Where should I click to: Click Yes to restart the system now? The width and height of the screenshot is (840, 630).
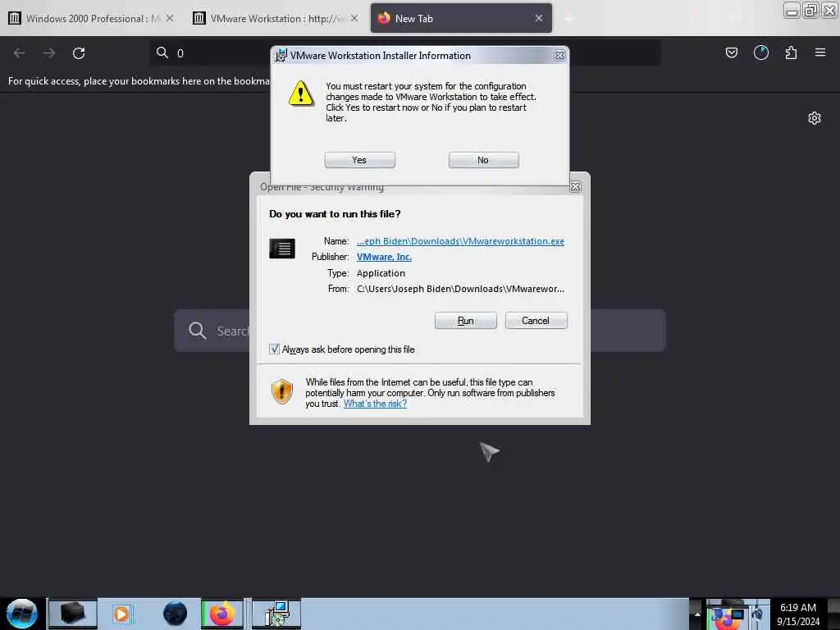[359, 160]
